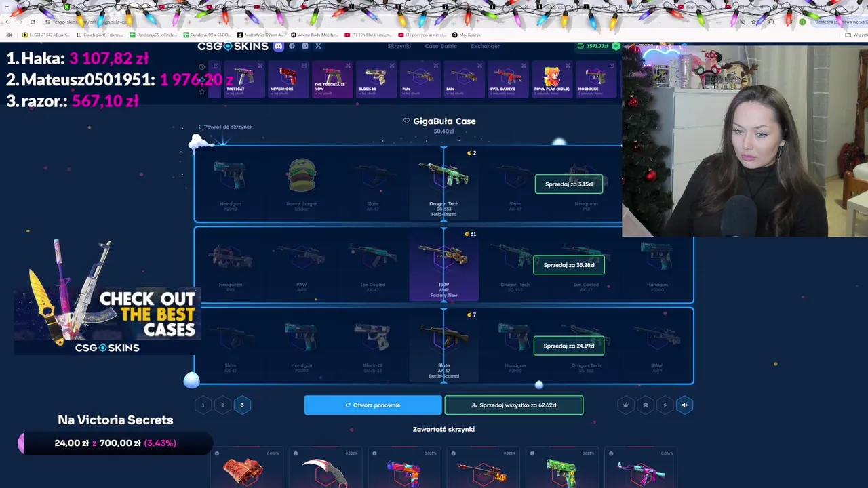Open THE FUSCHIA IS NOW drop card
868x488 pixels.
[x=332, y=79]
